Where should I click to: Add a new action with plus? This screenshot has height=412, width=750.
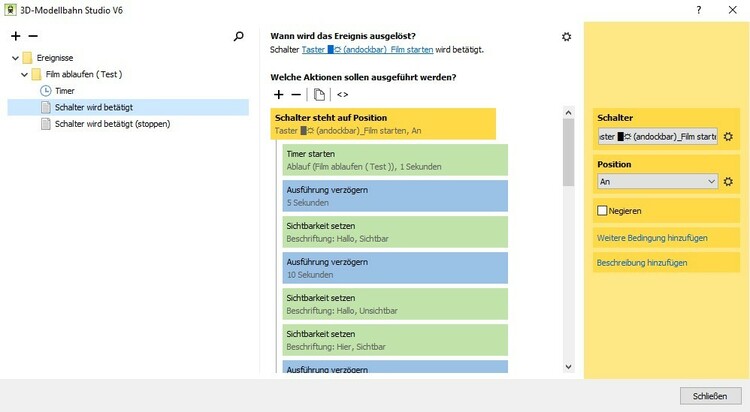pos(278,94)
